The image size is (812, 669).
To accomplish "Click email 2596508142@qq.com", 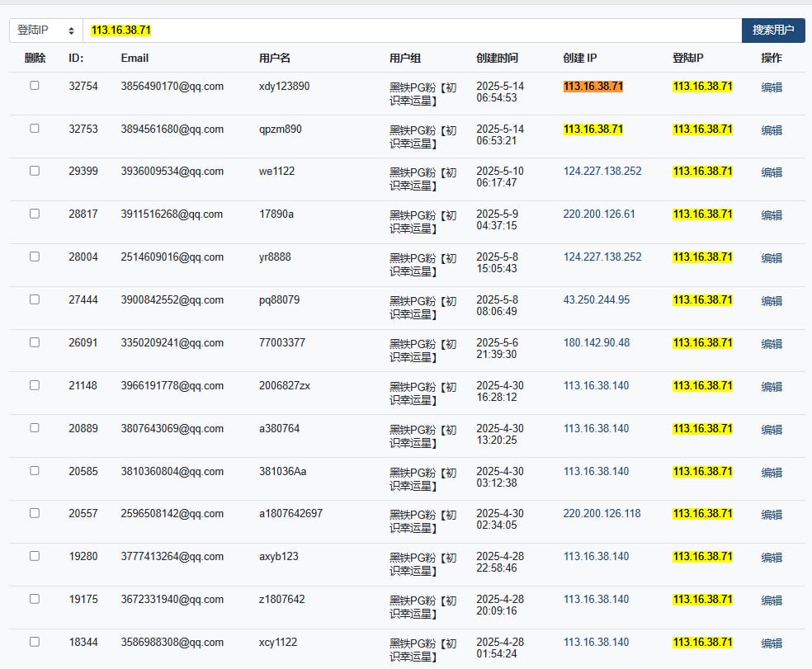I will coord(172,514).
